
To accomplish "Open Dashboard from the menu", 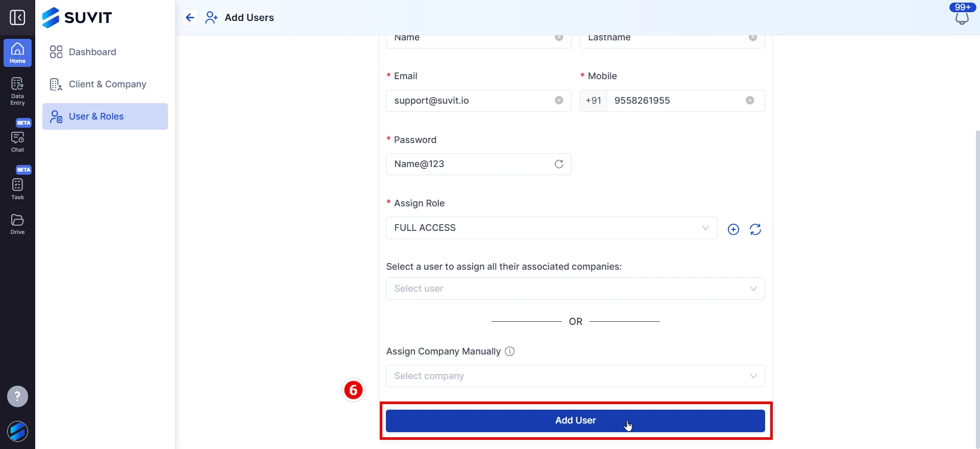I will 105,52.
